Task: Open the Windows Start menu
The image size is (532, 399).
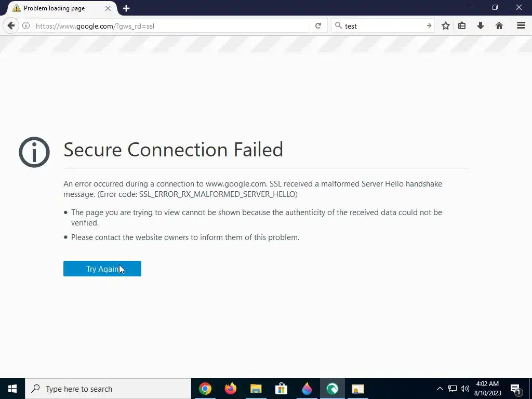Action: pos(12,389)
